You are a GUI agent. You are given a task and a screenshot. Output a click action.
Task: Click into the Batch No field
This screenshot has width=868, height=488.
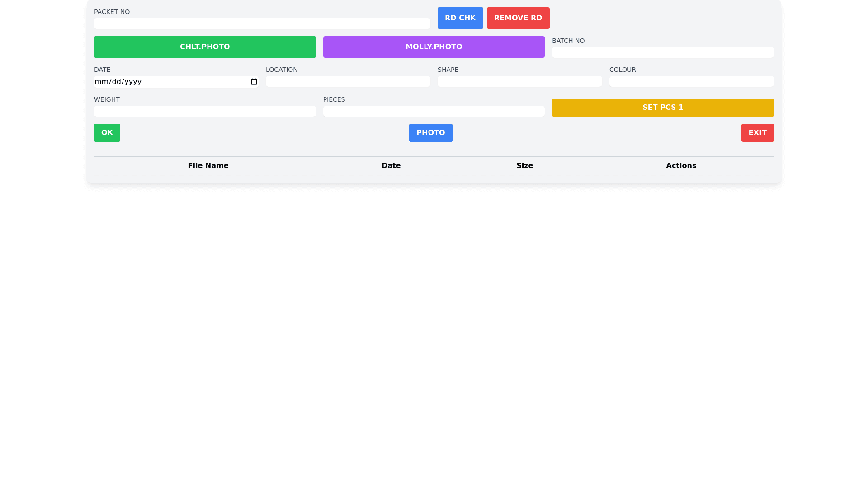coord(662,52)
